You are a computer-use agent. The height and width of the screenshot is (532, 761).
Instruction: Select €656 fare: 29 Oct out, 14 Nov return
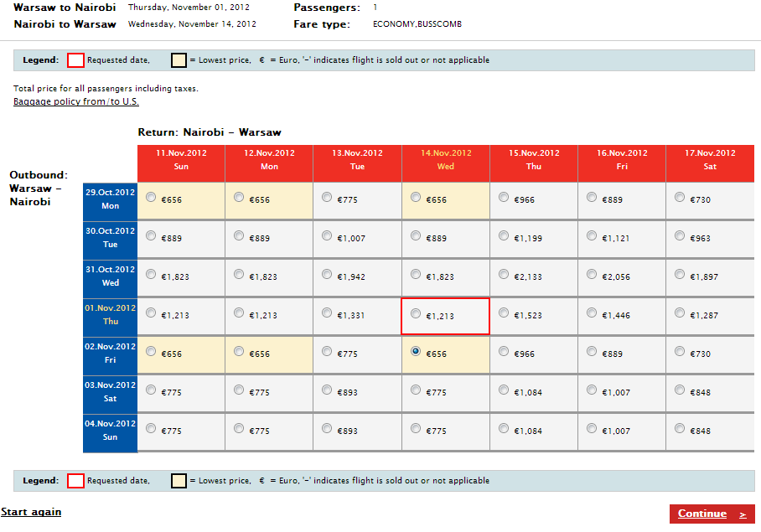pos(416,197)
